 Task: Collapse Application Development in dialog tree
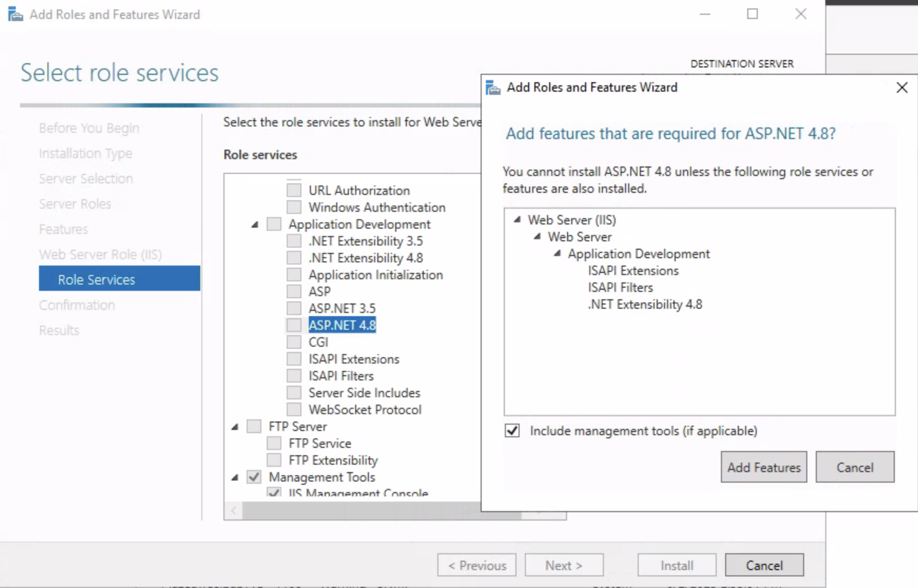point(557,253)
